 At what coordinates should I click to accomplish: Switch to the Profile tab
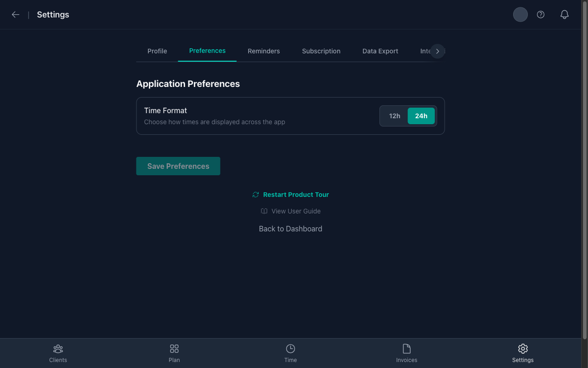tap(157, 51)
